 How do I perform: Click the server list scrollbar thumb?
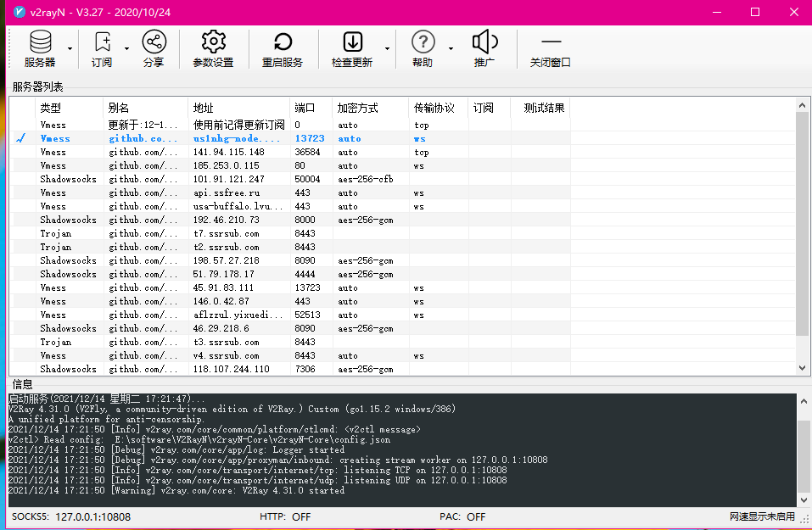coord(802,224)
